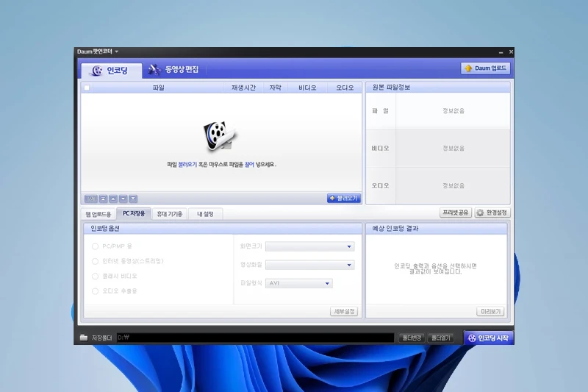Image resolution: width=588 pixels, height=392 pixels.
Task: Select the PC 저장용 tab
Action: pyautogui.click(x=134, y=213)
